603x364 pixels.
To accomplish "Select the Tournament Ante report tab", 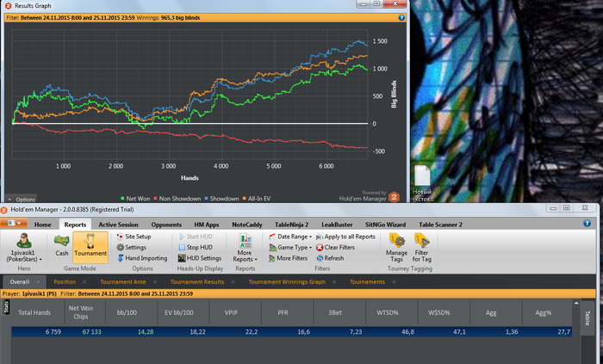I will pos(123,282).
